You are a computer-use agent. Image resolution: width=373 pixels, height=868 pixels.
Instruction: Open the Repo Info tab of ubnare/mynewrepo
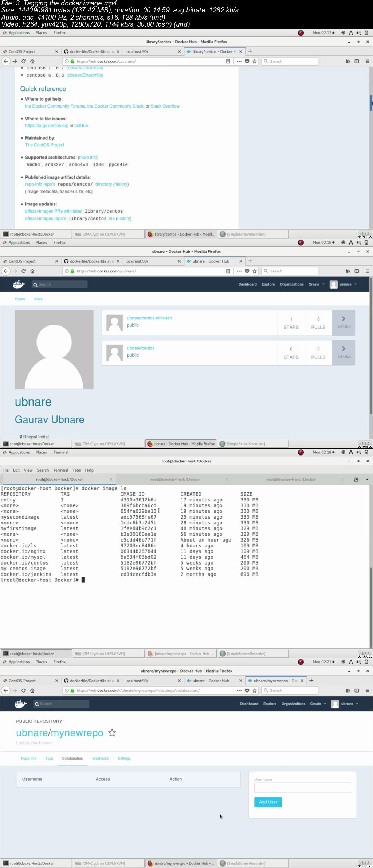(x=29, y=758)
